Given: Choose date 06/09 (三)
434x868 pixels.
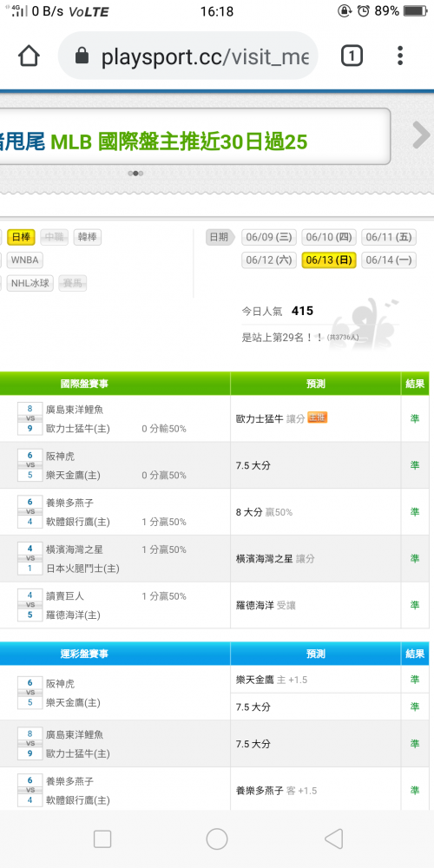Looking at the screenshot, I should 268,238.
